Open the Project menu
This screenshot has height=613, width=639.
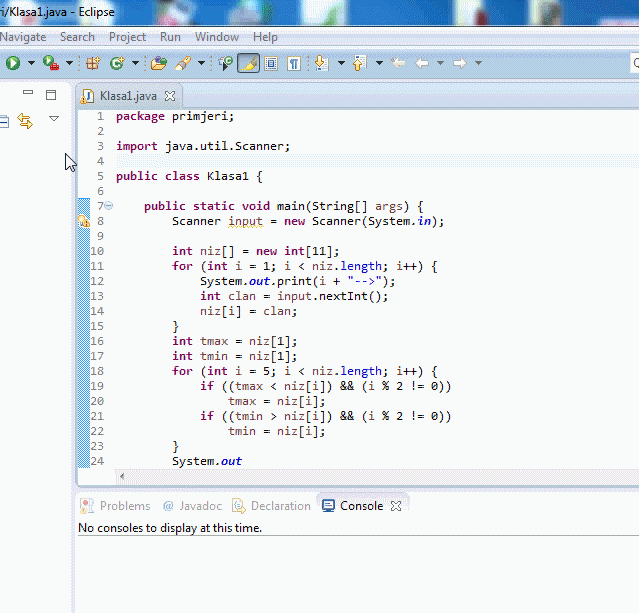pyautogui.click(x=127, y=37)
